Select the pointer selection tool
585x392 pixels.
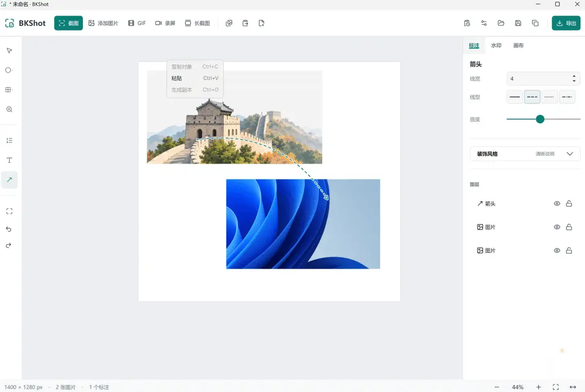[x=9, y=50]
